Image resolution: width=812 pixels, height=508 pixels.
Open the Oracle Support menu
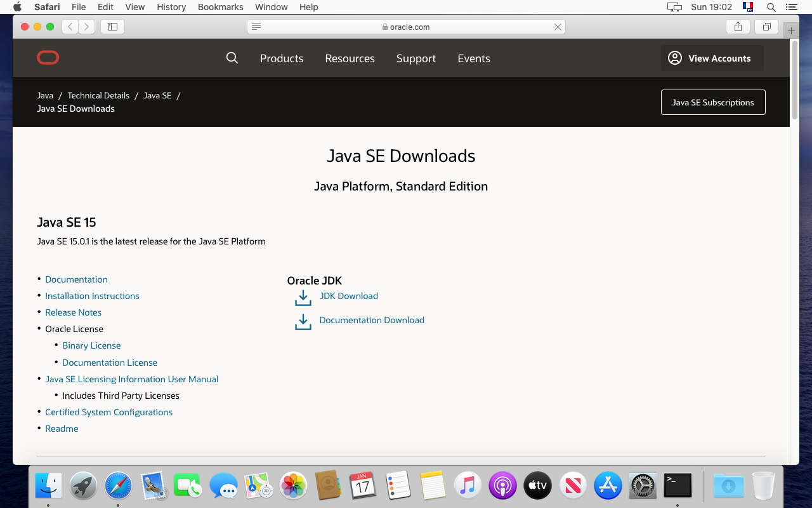pyautogui.click(x=416, y=58)
